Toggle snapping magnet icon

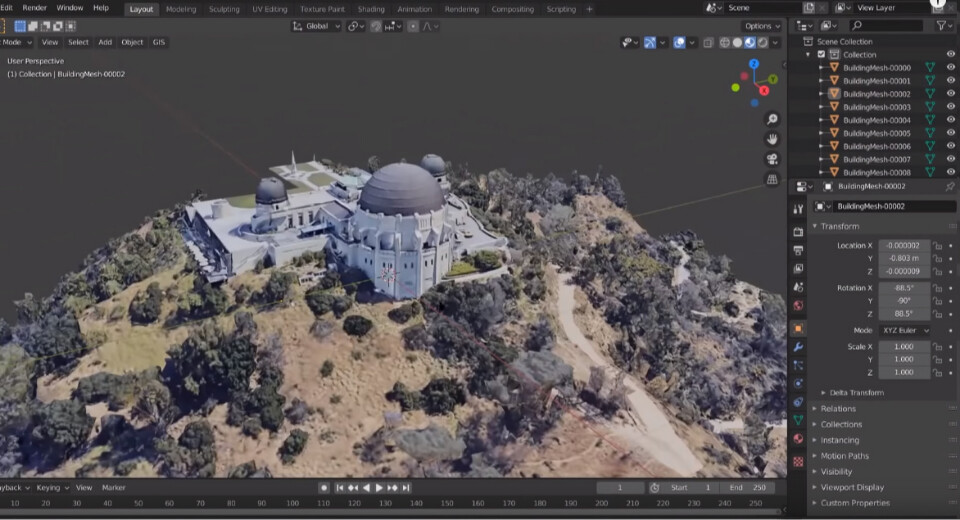[375, 26]
